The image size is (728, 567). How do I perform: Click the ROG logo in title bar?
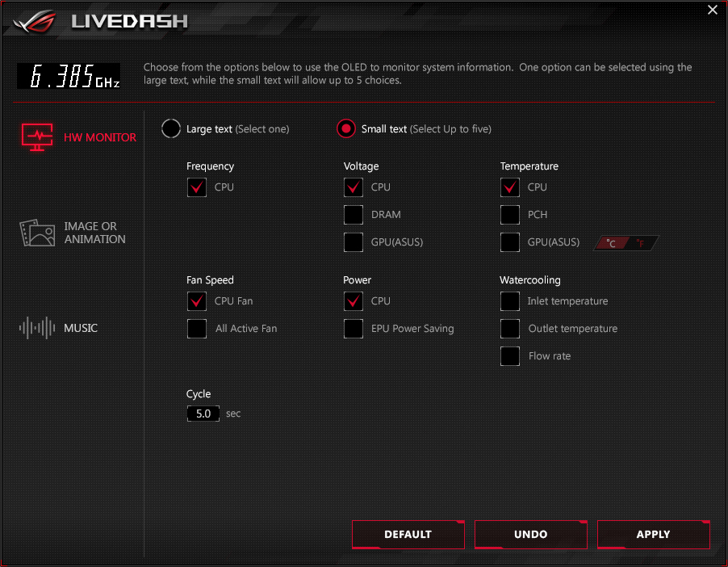35,21
